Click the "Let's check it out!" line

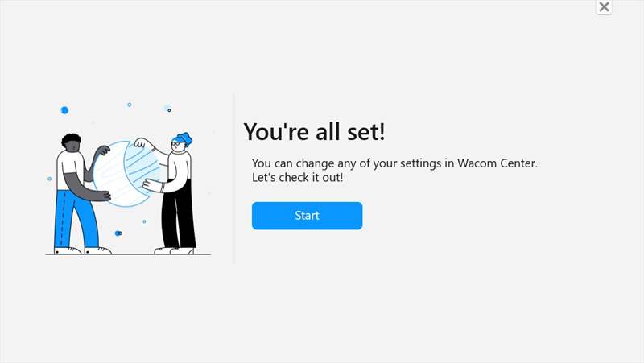(x=297, y=177)
